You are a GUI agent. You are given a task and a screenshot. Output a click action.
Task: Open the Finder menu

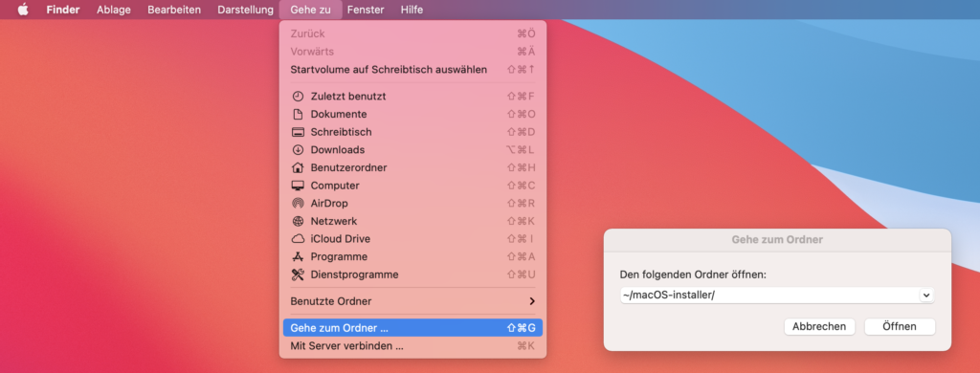coord(63,10)
